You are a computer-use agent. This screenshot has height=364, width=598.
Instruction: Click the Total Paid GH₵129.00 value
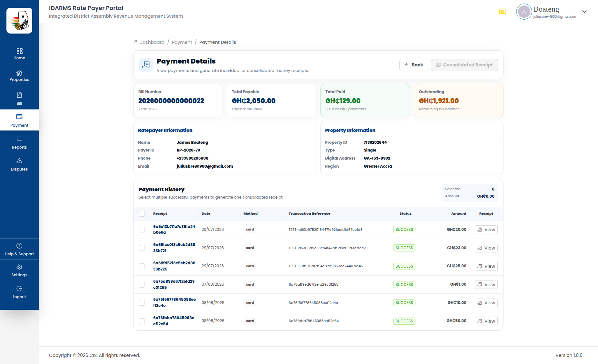pyautogui.click(x=343, y=101)
